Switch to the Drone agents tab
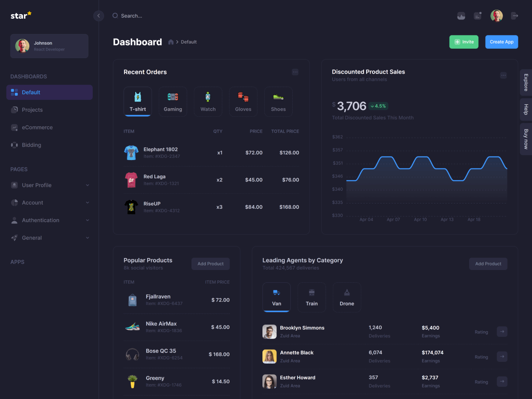 (347, 297)
